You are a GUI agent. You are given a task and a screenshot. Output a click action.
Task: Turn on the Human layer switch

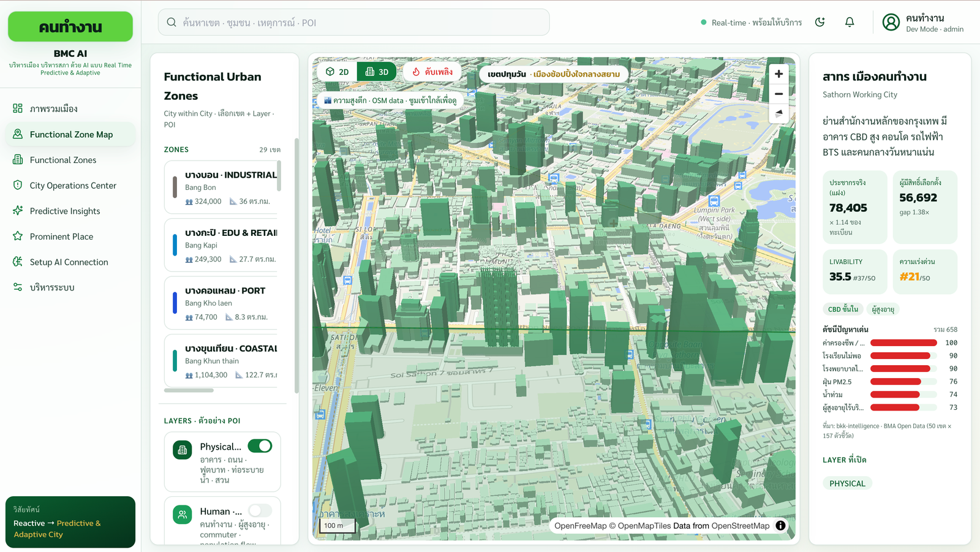point(260,510)
